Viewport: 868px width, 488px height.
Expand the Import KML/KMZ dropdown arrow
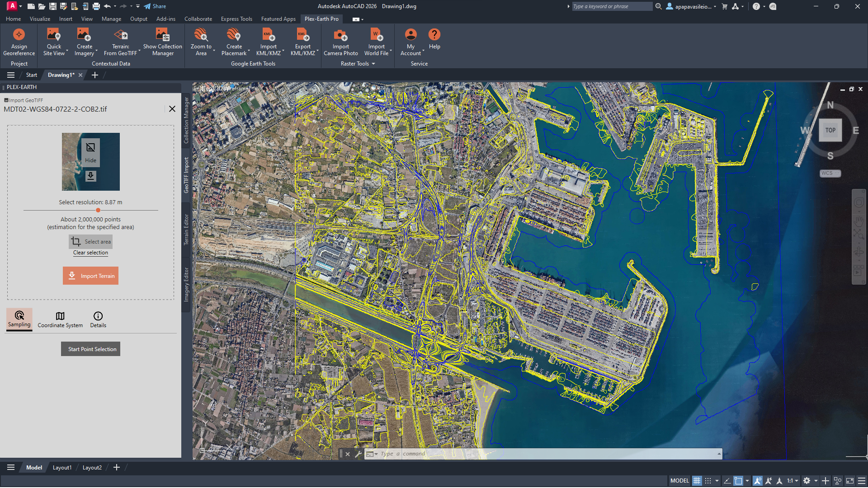pos(283,51)
